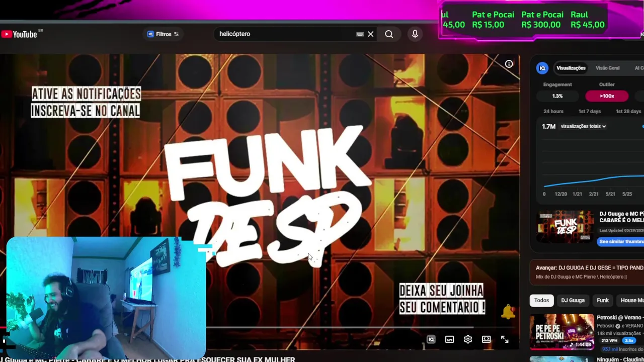Open Petroski @ Verano video title
644x362 pixels.
click(620, 318)
